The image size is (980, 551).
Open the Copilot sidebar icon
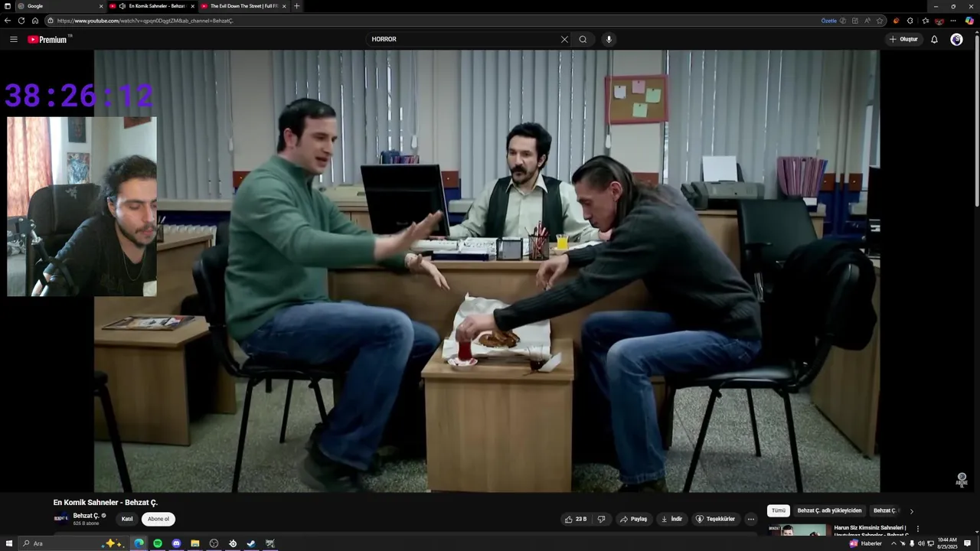[969, 21]
